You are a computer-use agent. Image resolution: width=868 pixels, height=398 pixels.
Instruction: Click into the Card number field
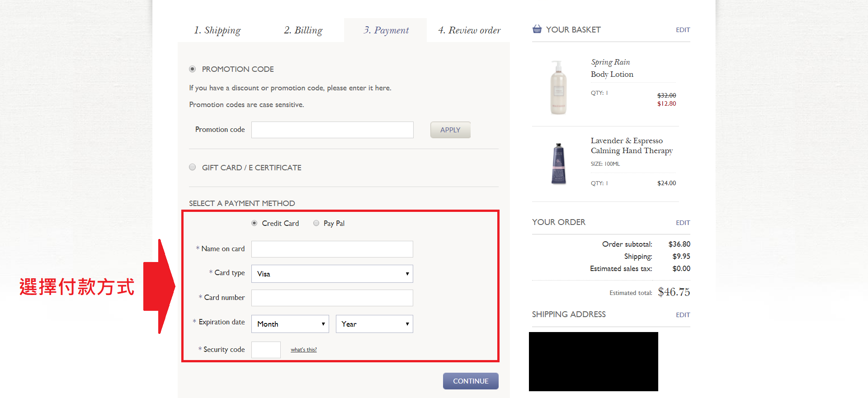tap(332, 298)
